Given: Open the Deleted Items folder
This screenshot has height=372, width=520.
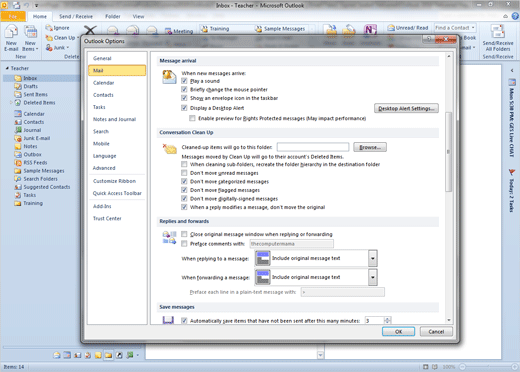Looking at the screenshot, I should coord(39,103).
